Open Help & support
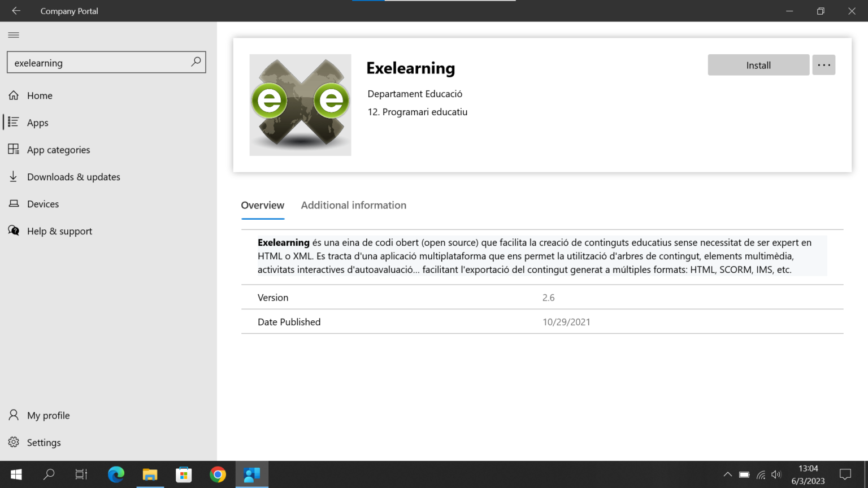The width and height of the screenshot is (868, 488). [14, 231]
